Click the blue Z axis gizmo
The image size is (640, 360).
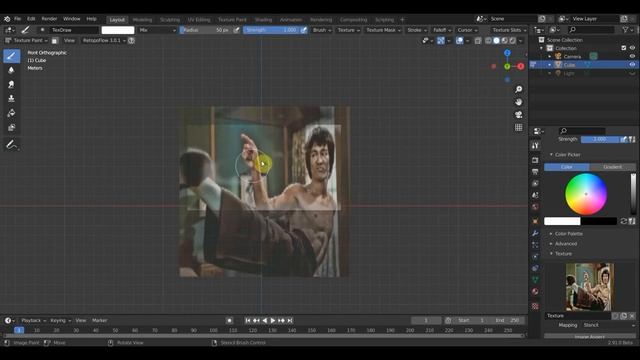[507, 53]
